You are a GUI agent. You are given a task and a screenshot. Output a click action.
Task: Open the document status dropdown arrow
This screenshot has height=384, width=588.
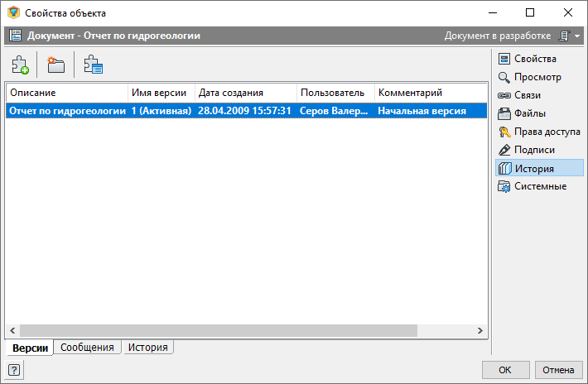(577, 36)
